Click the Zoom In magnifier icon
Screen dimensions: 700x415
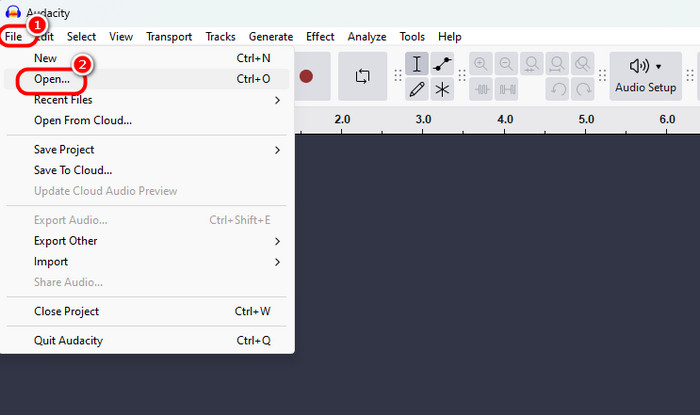(x=481, y=64)
